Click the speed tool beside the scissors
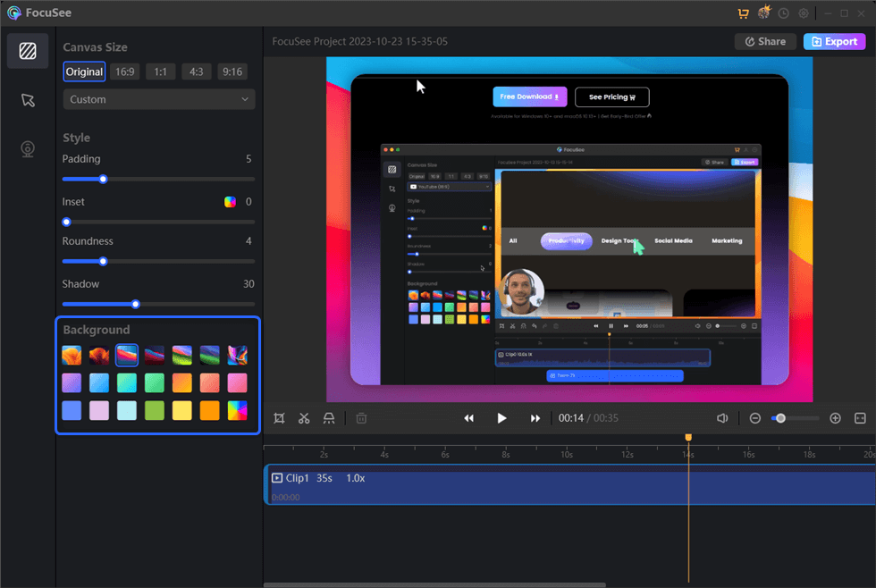This screenshot has width=876, height=588. (329, 418)
